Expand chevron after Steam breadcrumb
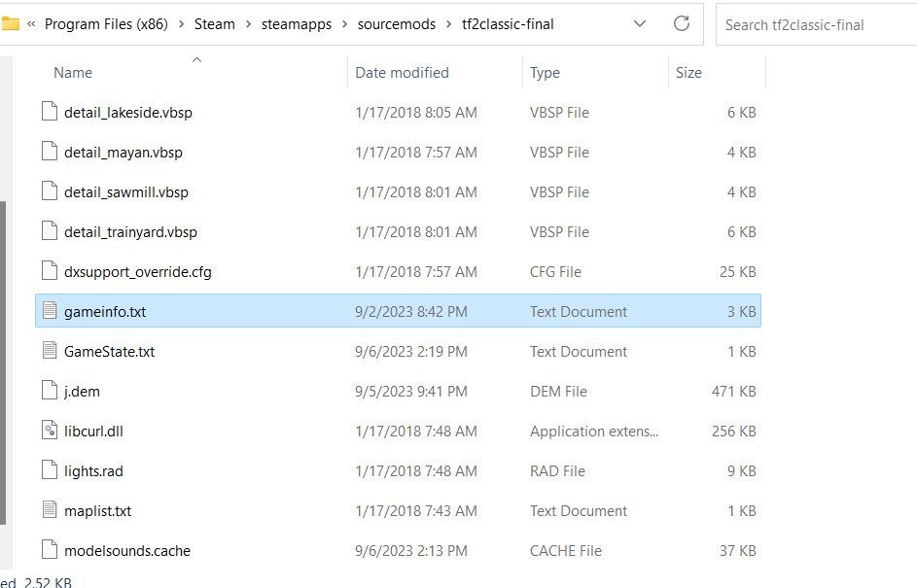This screenshot has height=588, width=917. pyautogui.click(x=249, y=24)
